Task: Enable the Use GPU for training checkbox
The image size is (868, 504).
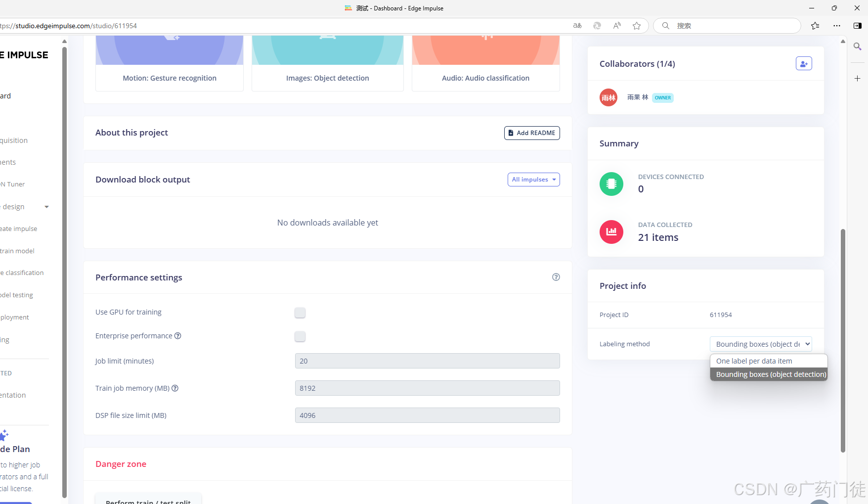Action: click(x=300, y=313)
